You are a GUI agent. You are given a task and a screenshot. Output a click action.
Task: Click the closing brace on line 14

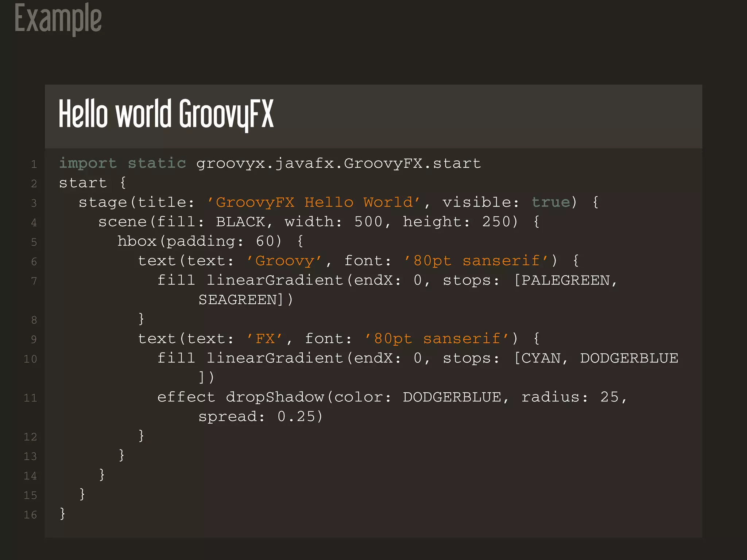[x=102, y=474]
